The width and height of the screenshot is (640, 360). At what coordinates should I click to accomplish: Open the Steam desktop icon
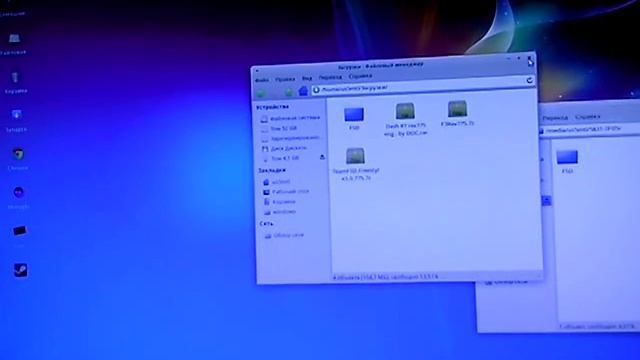(x=20, y=270)
